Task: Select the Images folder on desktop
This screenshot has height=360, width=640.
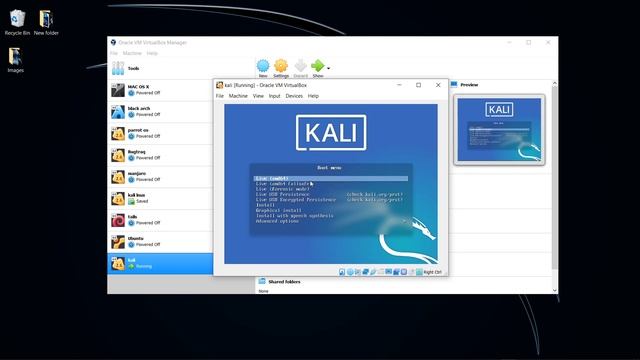Action: coord(16,60)
